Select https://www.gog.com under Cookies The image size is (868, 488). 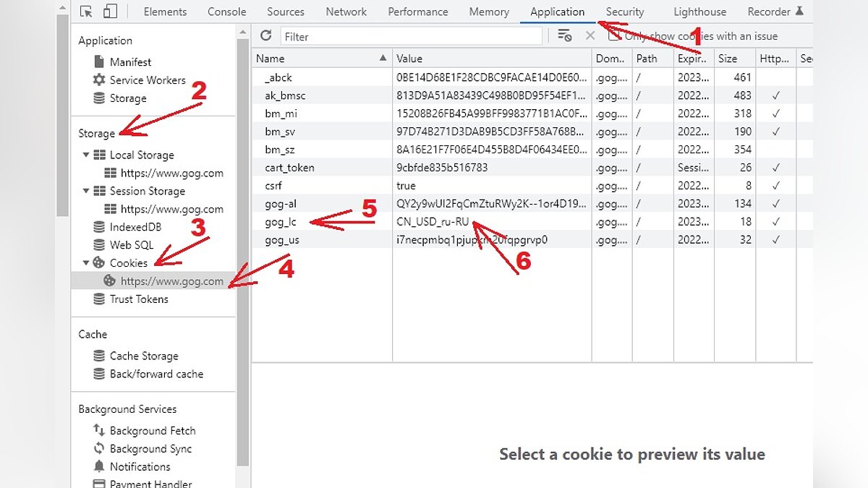coord(171,281)
